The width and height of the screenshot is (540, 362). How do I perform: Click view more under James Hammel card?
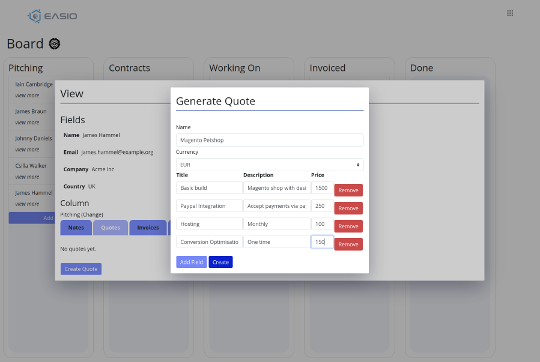coord(27,204)
